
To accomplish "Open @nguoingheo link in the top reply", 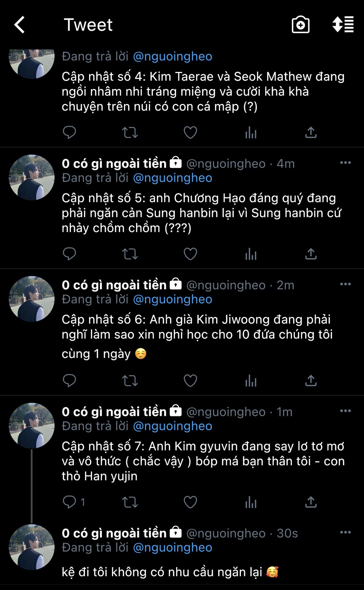I will [x=172, y=56].
